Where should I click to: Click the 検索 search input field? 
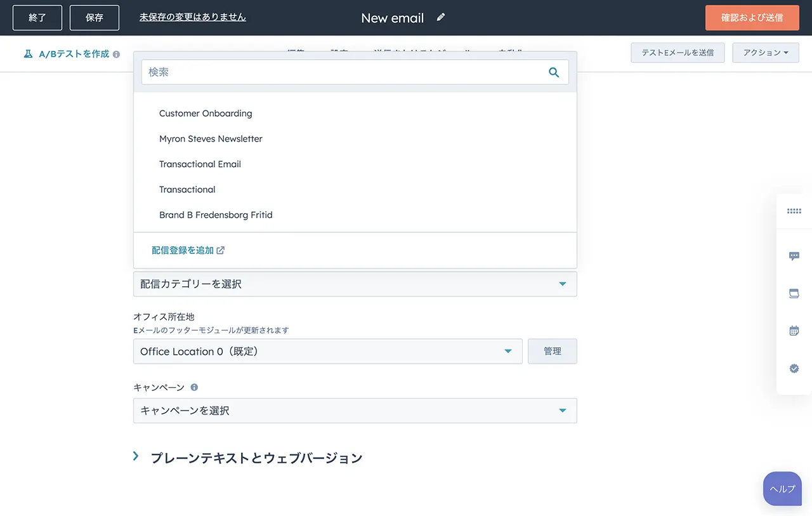pyautogui.click(x=343, y=72)
